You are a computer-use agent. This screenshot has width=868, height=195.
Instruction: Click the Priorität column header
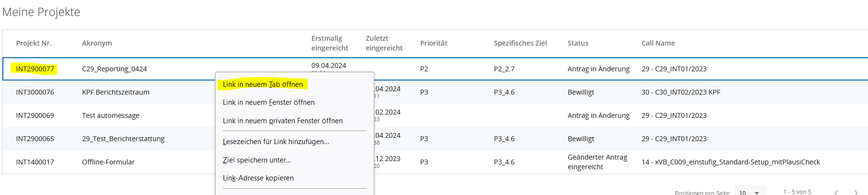(x=434, y=43)
